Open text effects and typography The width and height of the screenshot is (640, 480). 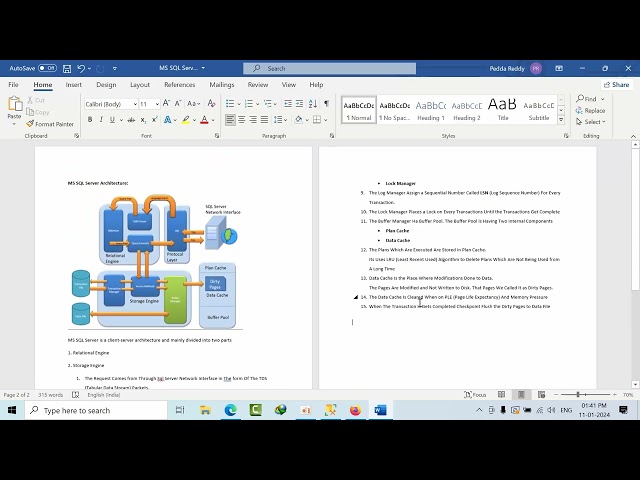pyautogui.click(x=167, y=120)
